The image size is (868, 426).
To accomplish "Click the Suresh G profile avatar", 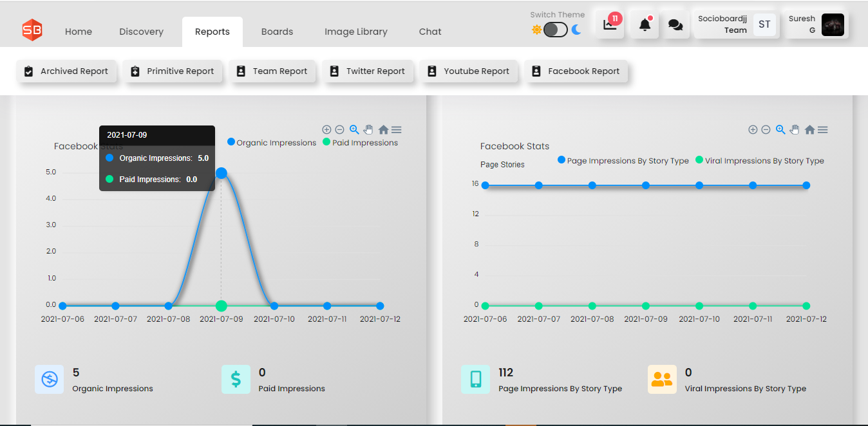I will [x=833, y=24].
